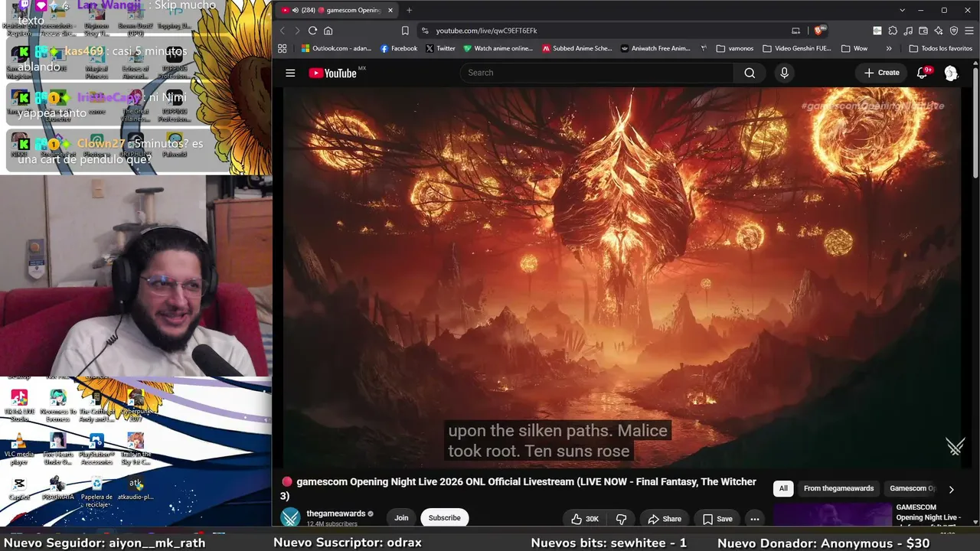The height and width of the screenshot is (551, 980).
Task: Launch TikTok LIVE Studio desktop shortcut
Action: click(x=19, y=404)
